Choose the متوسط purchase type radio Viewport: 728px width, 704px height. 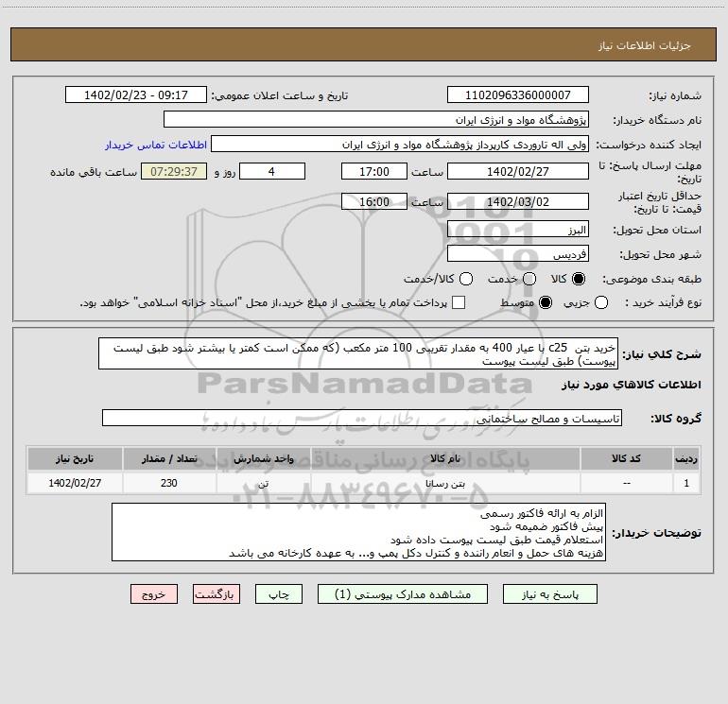[x=546, y=302]
